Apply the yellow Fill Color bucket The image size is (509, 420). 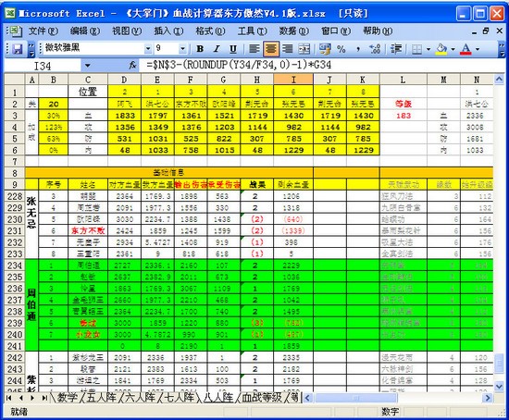441,49
